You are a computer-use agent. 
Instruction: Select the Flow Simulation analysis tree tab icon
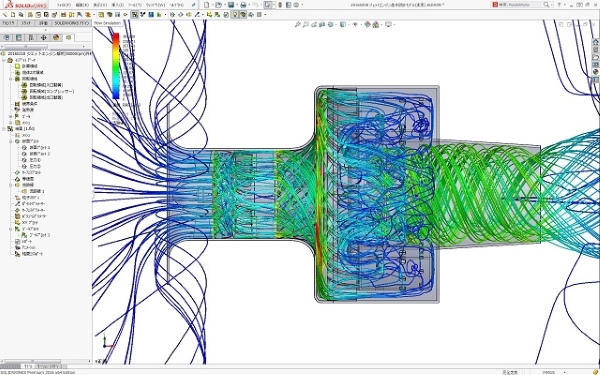68,38
